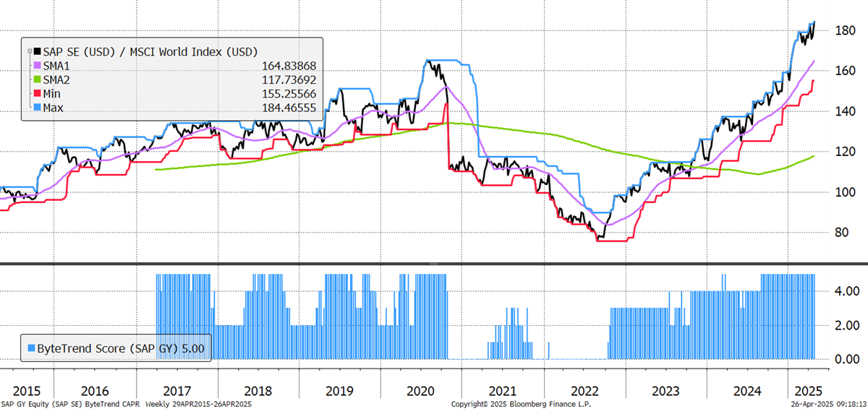Screen dimensions: 868x409
Task: Collapse the SAP SE legend tree expander
Action: pyautogui.click(x=28, y=52)
